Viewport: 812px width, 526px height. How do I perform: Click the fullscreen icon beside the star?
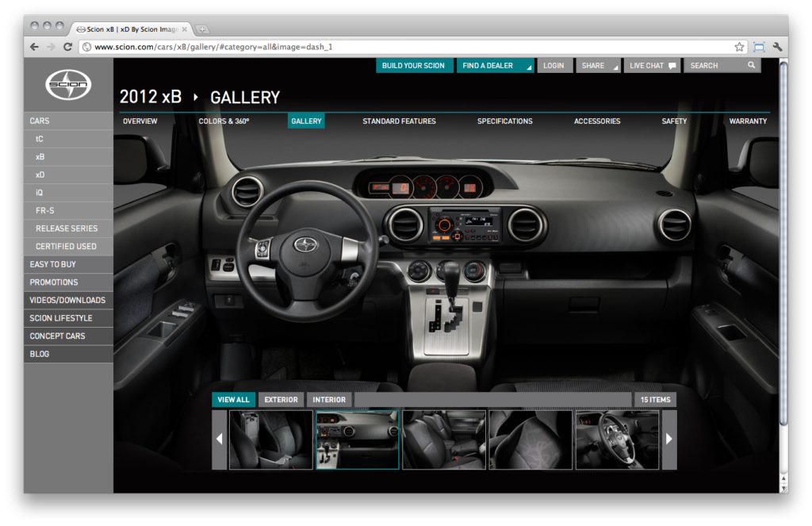click(759, 47)
